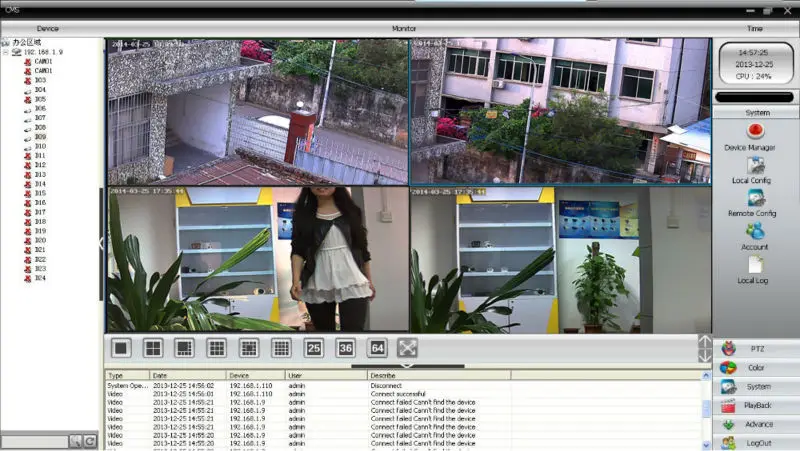
Task: Select the eight-view layout with one large pane
Action: pos(184,348)
